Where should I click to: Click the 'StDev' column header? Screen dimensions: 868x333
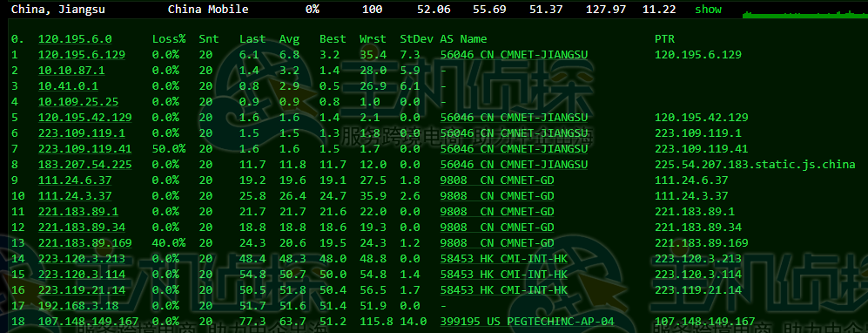(417, 38)
